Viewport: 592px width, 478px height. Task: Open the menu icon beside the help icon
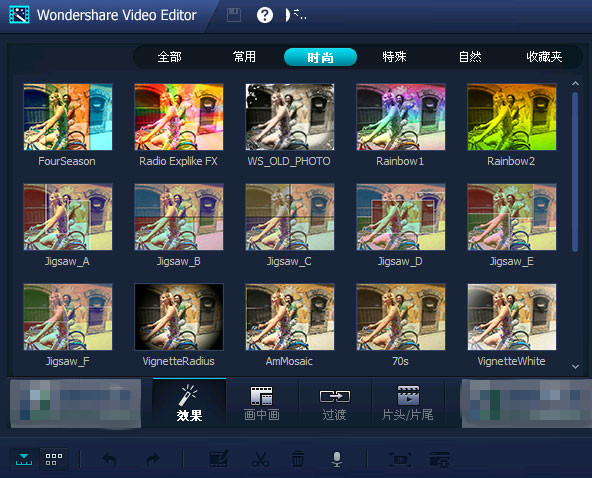pyautogui.click(x=296, y=15)
